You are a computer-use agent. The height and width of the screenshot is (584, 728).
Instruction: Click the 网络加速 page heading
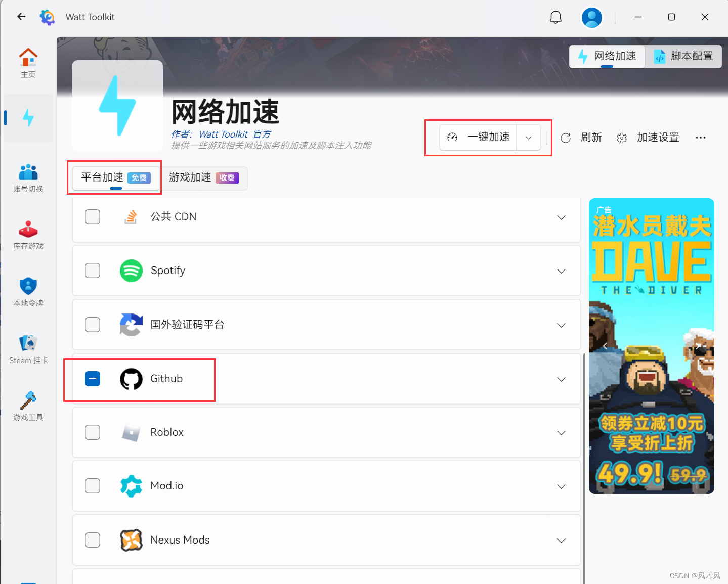(x=225, y=112)
